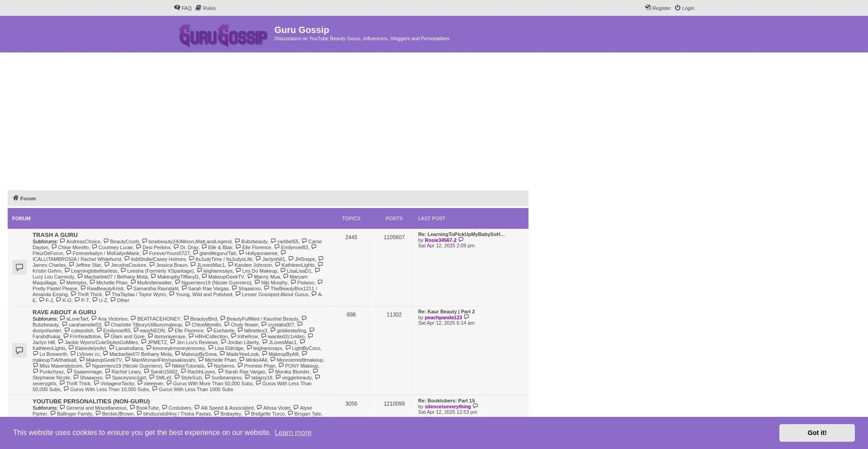Click the FAQ speech bubble icon
Image resolution: width=868 pixels, height=449 pixels.
(177, 8)
